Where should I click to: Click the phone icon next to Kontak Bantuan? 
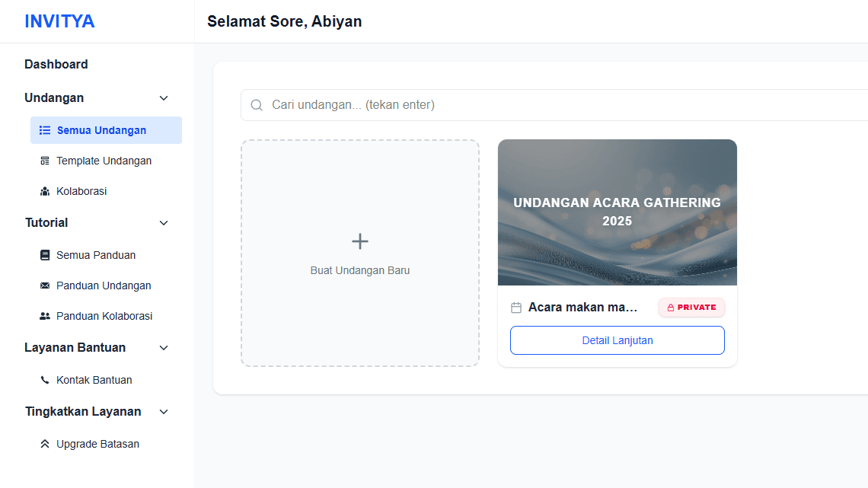(44, 380)
